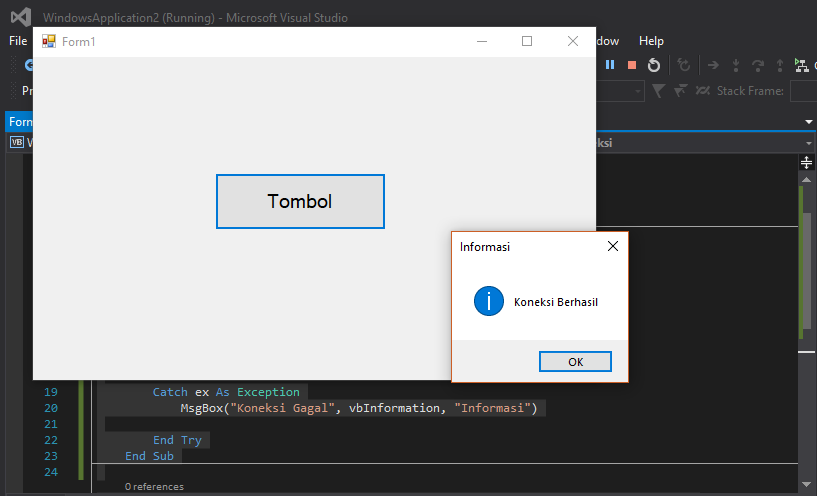Maximize the Form1 window
Viewport: 817px width, 496px height.
pos(527,41)
